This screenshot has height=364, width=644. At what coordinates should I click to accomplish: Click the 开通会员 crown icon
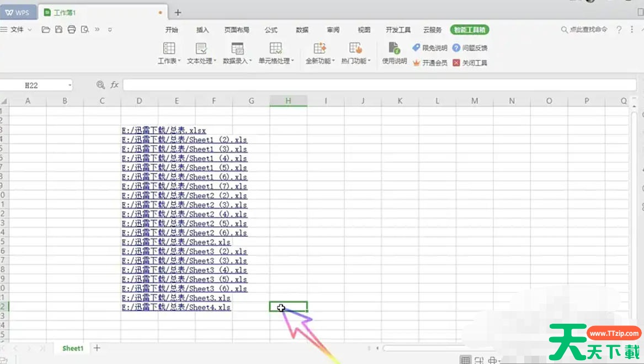(417, 62)
